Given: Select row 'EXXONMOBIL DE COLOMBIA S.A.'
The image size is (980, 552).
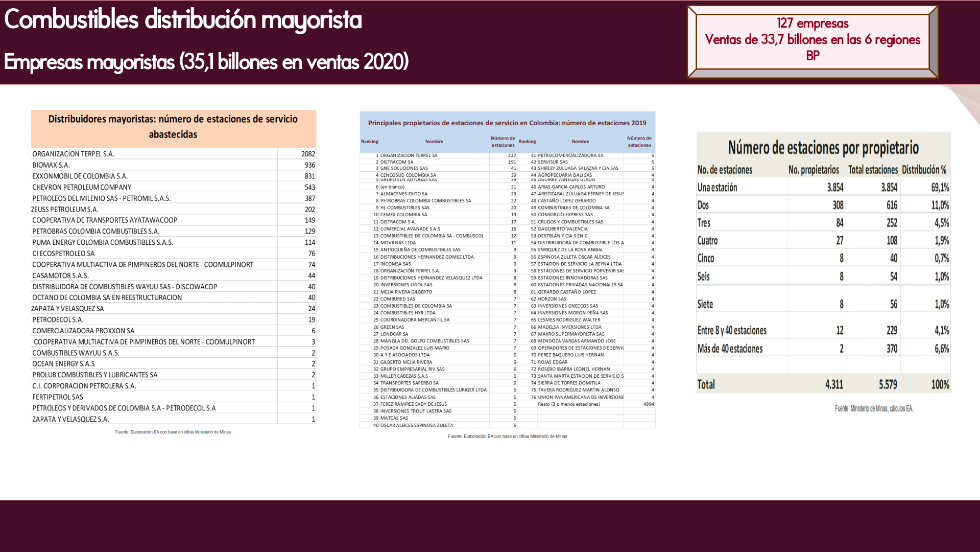Looking at the screenshot, I should pyautogui.click(x=174, y=176).
